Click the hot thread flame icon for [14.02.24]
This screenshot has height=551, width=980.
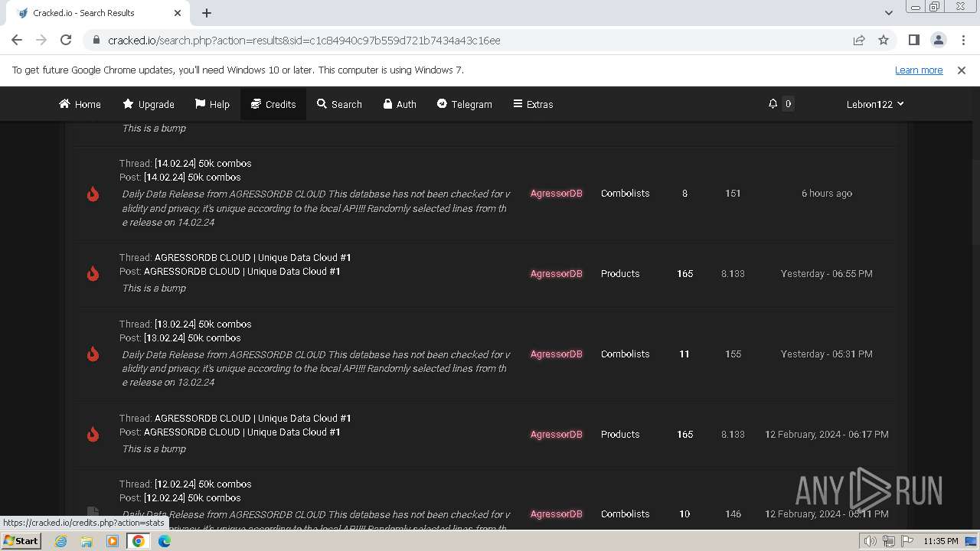(x=93, y=194)
